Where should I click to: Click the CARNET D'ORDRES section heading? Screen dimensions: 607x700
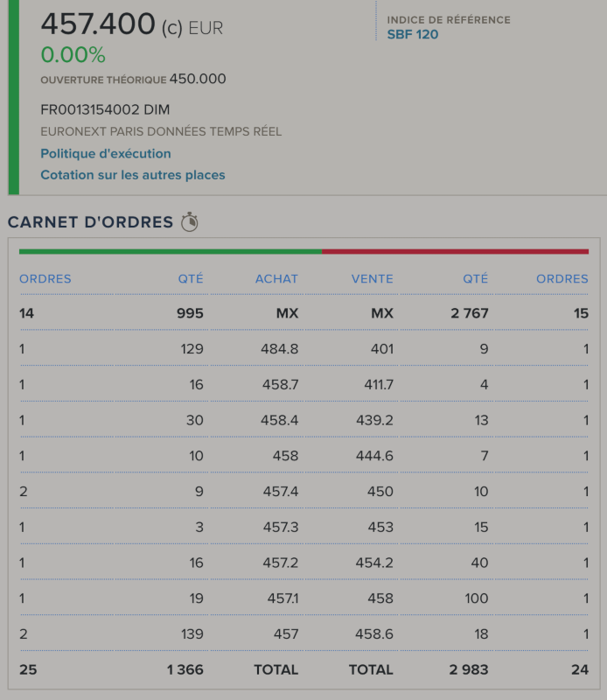[x=90, y=222]
